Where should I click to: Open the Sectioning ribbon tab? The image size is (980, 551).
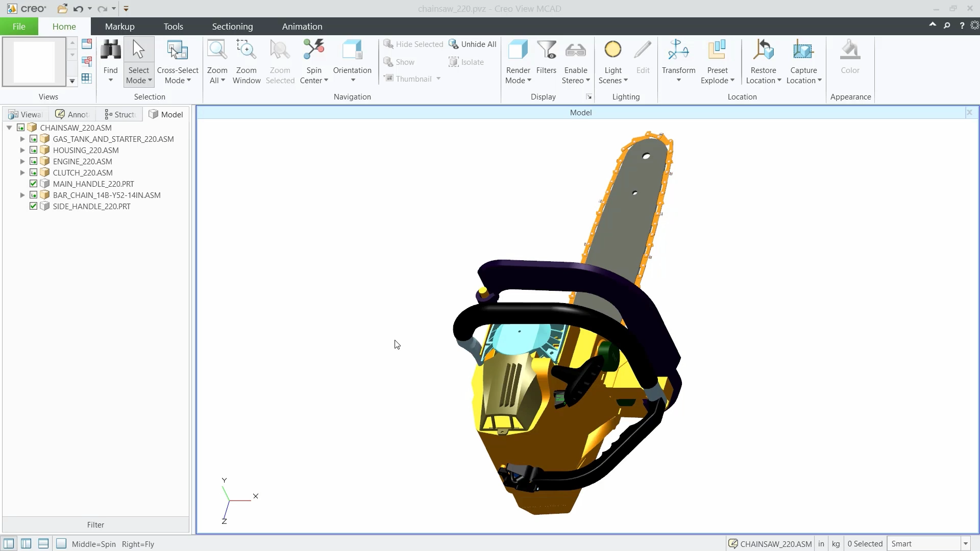232,27
